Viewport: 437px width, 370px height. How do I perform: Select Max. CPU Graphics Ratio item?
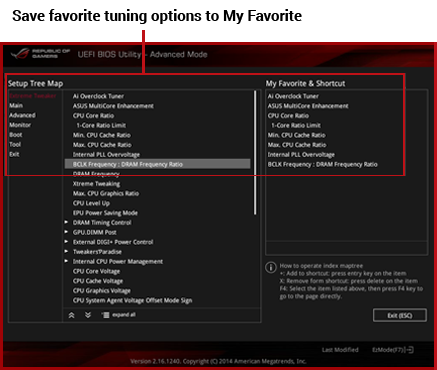point(106,193)
